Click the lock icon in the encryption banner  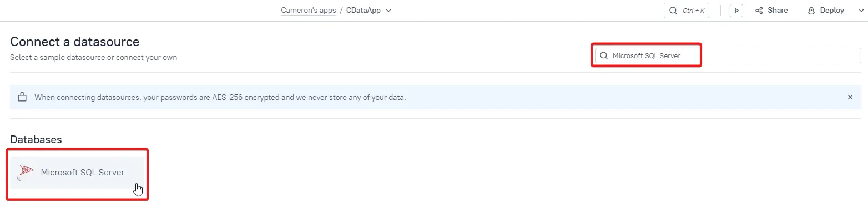(22, 97)
